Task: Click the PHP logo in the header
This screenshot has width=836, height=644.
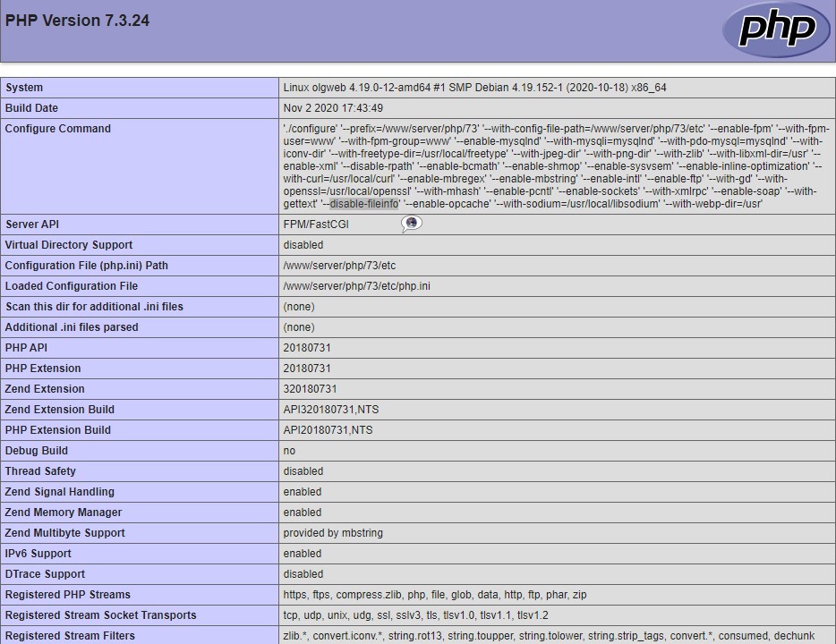Action: click(x=776, y=30)
